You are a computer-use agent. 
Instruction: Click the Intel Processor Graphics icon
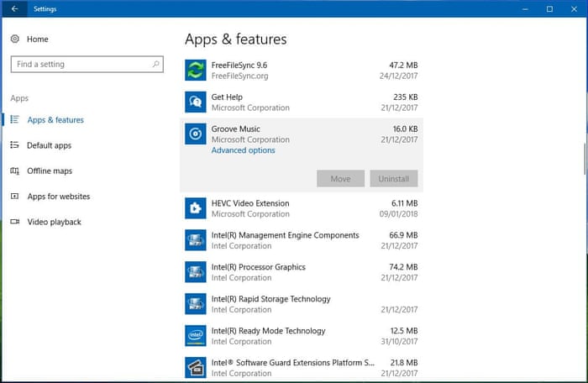195,272
